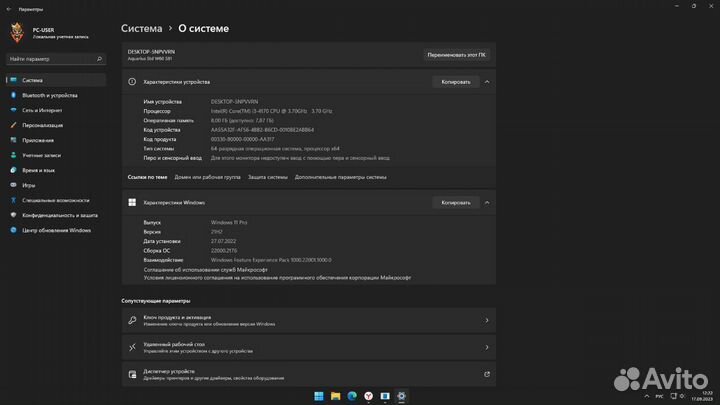
Task: Click the Время и язык globe icon
Action: [13, 170]
